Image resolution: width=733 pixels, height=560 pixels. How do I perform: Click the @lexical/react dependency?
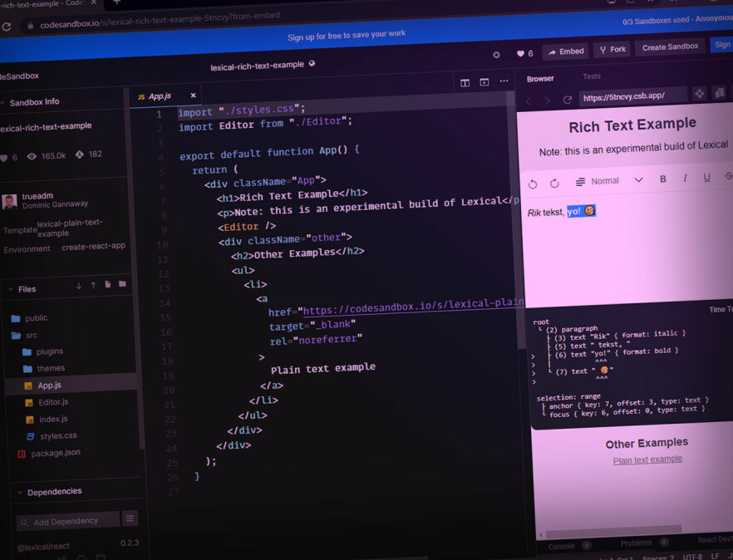44,546
